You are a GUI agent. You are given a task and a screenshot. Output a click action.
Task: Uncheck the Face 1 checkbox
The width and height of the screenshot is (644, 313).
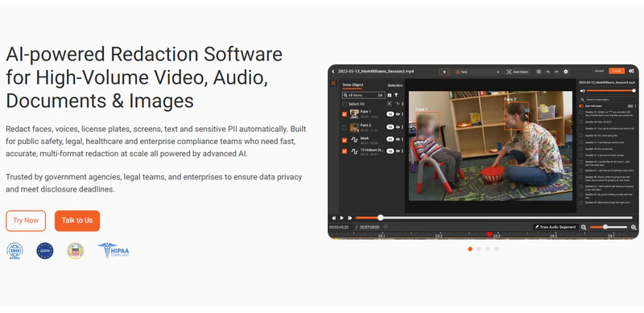(x=345, y=114)
